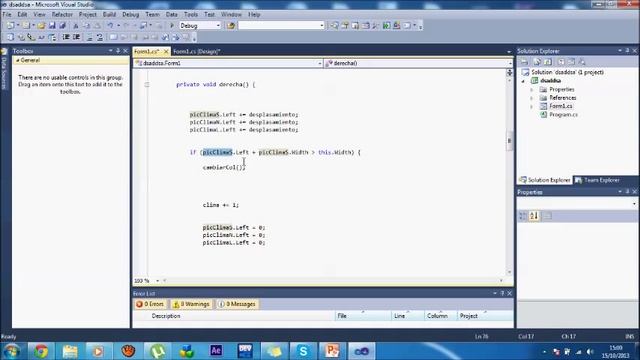Toggle the 0 Errors filter button
The image size is (640, 360).
150,304
